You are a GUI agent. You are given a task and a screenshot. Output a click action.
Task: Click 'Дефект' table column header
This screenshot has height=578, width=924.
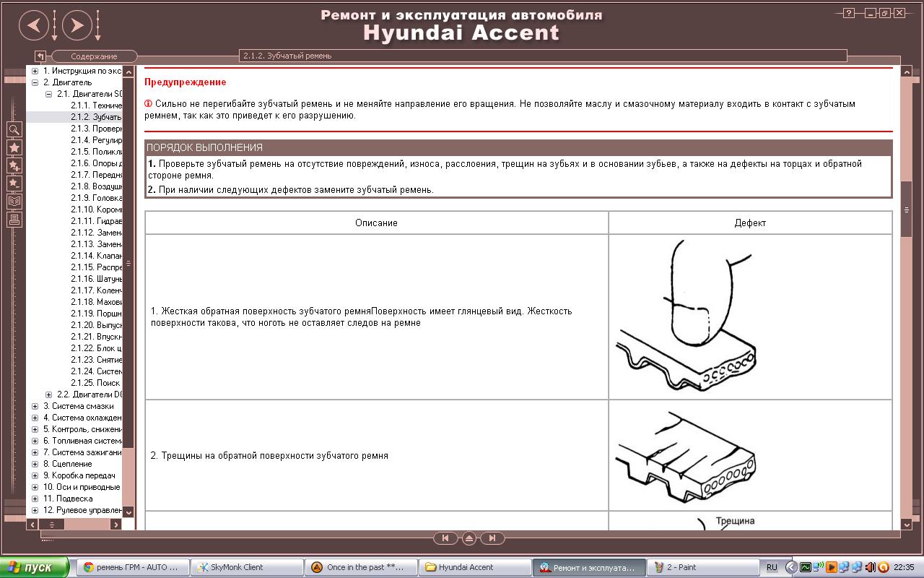point(750,223)
